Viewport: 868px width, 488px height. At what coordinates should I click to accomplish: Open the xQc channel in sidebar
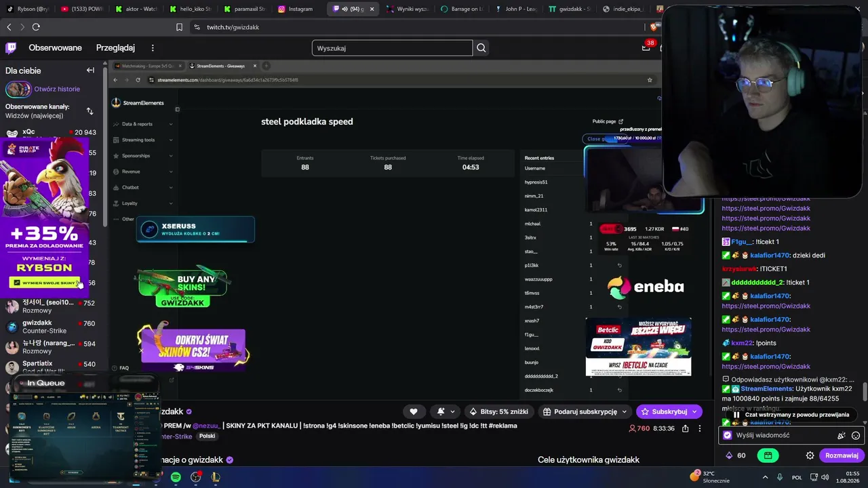click(x=52, y=133)
